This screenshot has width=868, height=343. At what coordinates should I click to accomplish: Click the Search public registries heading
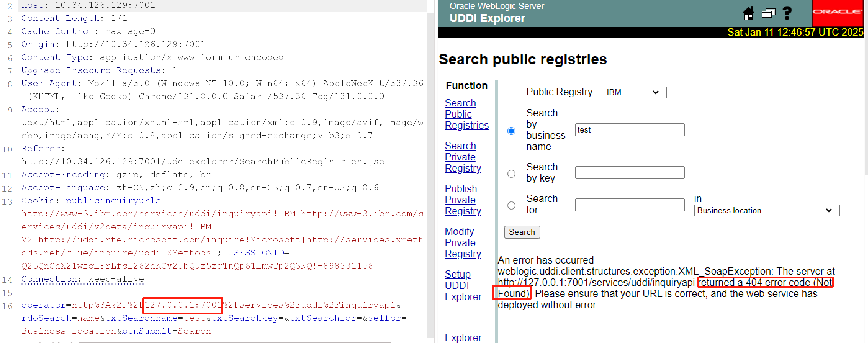(523, 59)
